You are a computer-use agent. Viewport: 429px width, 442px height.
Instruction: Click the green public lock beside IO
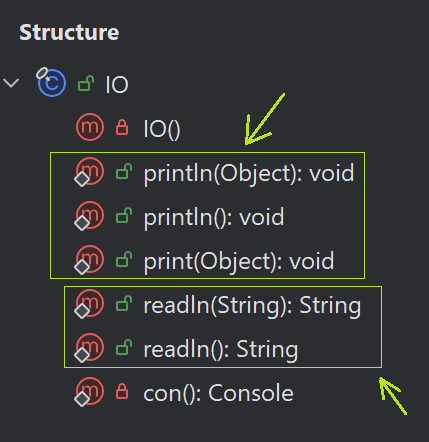86,83
